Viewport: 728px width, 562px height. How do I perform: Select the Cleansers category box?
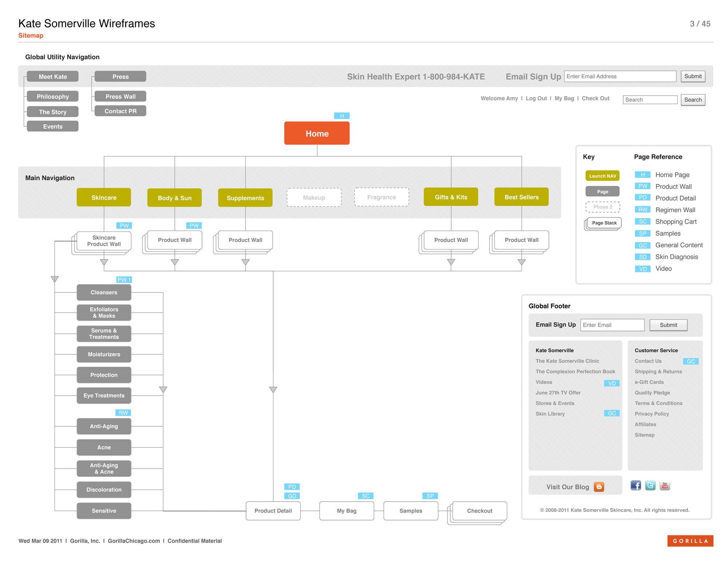point(104,292)
